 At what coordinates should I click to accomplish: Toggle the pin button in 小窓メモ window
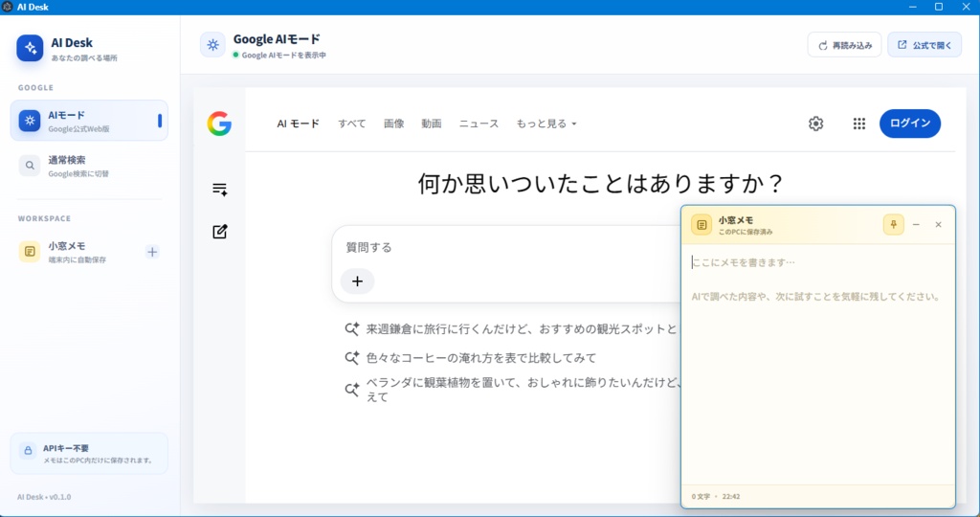coord(893,224)
